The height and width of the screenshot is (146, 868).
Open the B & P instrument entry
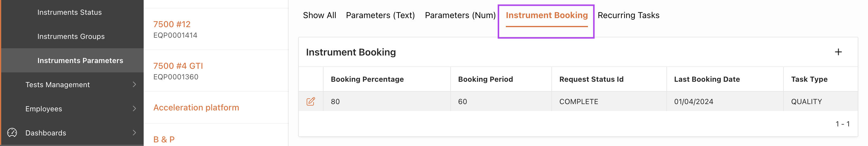(164, 139)
